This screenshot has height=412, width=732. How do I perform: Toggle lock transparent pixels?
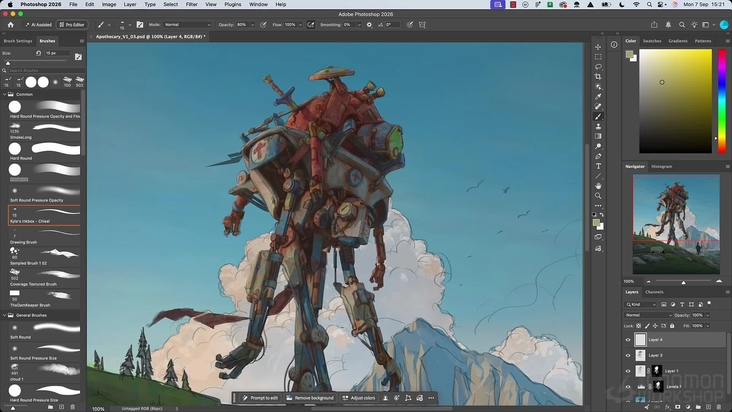pos(639,326)
